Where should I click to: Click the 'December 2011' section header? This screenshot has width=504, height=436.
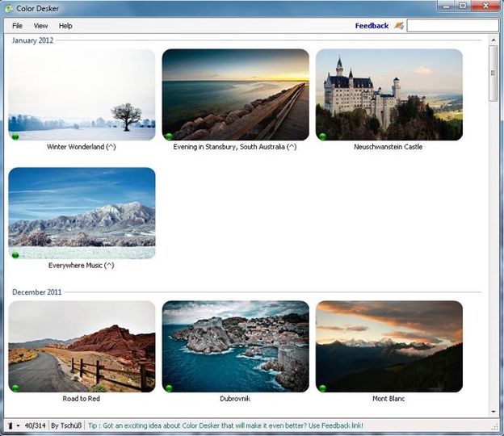pyautogui.click(x=36, y=292)
